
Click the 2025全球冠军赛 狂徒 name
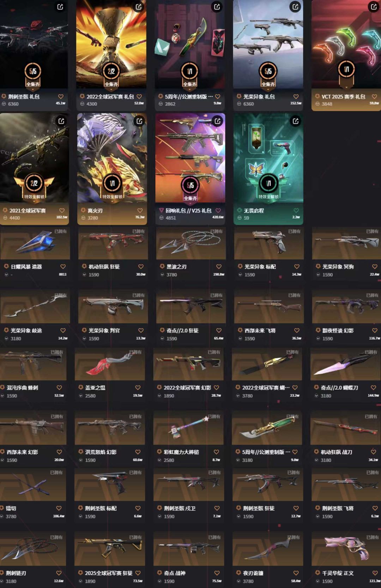pyautogui.click(x=109, y=573)
